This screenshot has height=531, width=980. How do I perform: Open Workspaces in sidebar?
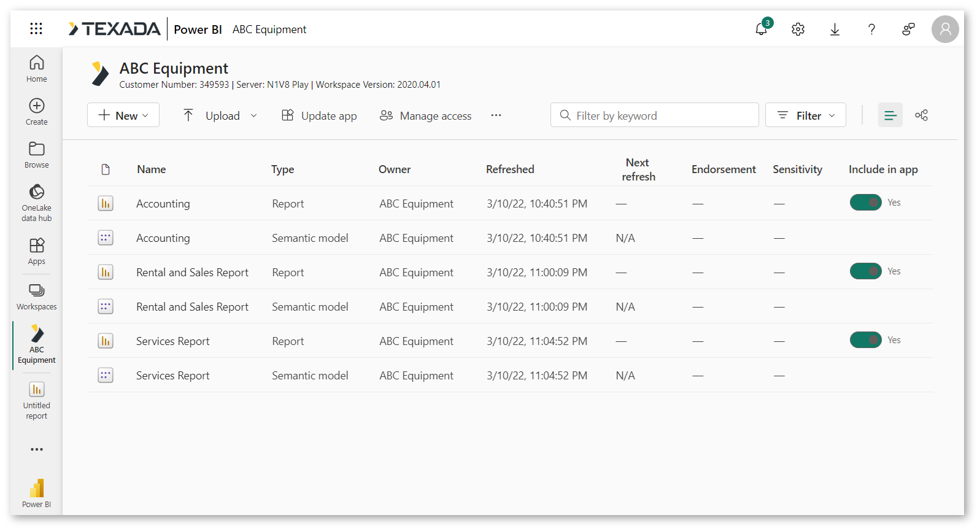point(37,297)
